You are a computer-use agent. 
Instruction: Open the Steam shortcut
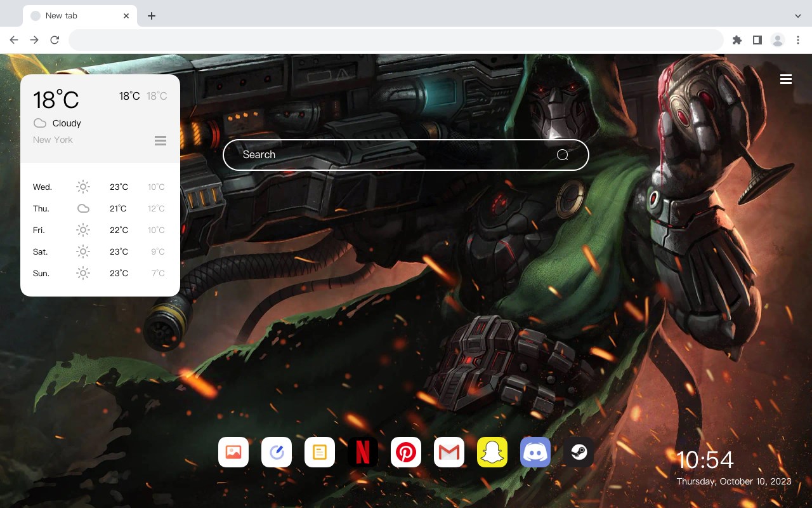(579, 452)
